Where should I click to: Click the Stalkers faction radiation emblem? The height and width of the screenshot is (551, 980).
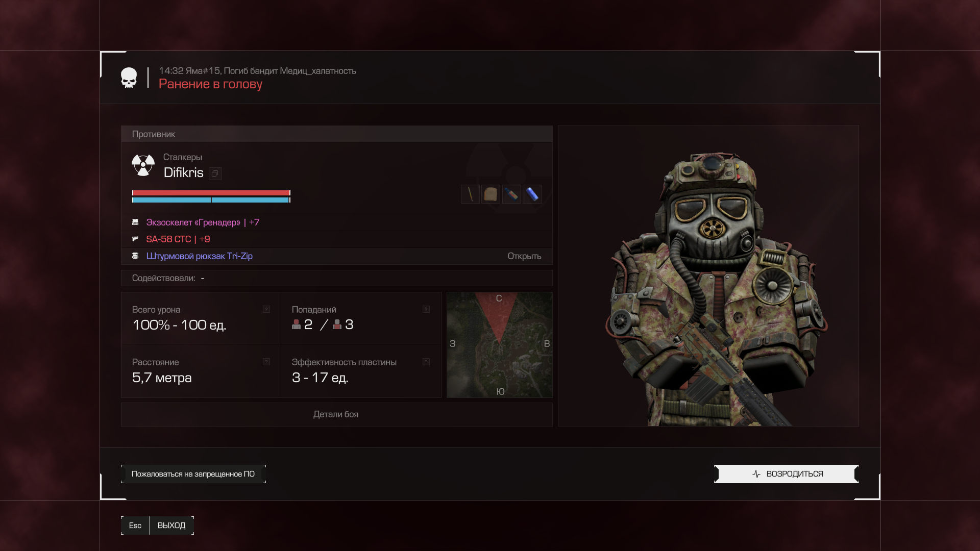143,165
